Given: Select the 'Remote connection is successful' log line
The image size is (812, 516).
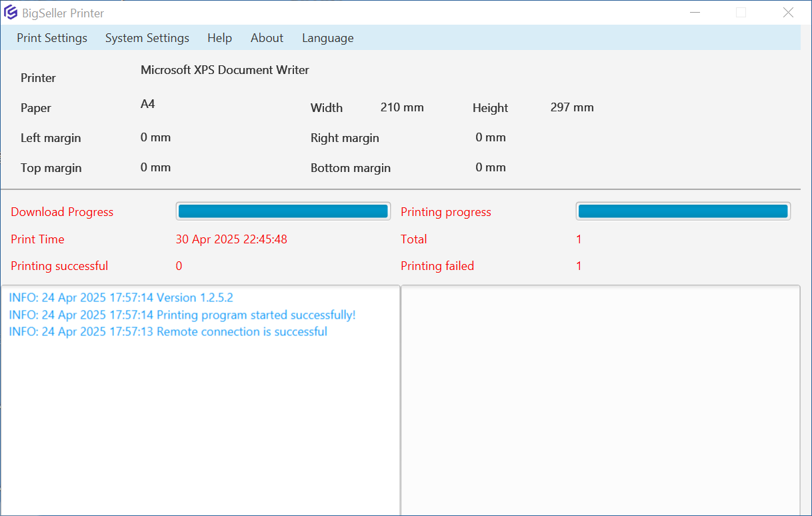Looking at the screenshot, I should point(168,331).
